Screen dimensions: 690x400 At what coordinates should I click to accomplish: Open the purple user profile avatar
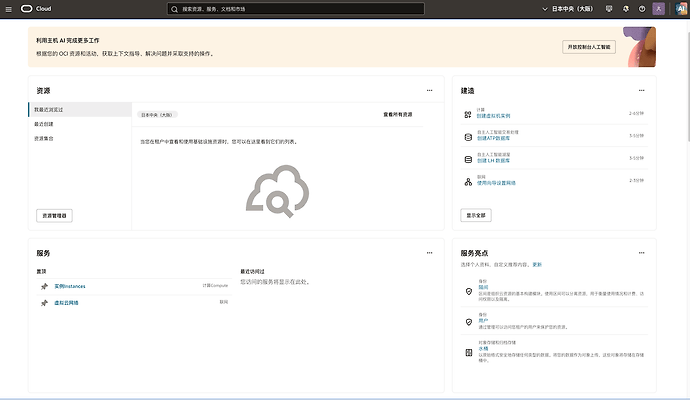[658, 9]
